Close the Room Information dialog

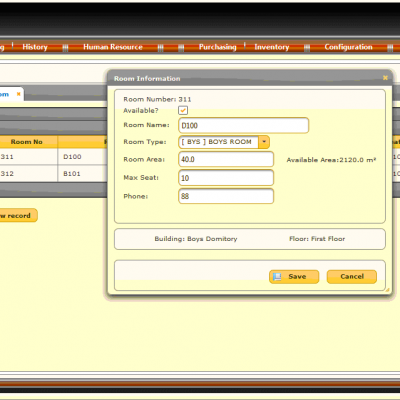click(385, 78)
